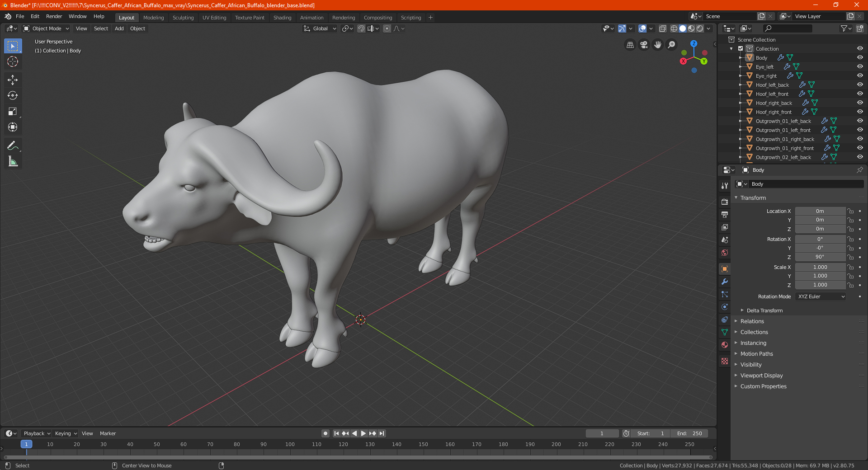Screen dimensions: 868x470
Task: Toggle X-ray mode in viewport header
Action: click(663, 28)
